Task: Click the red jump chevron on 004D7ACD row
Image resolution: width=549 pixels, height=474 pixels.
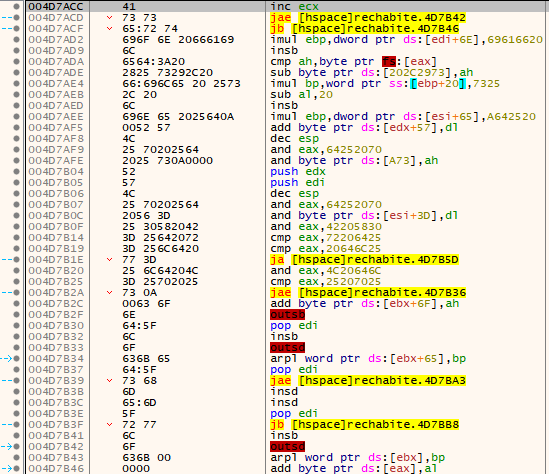Action: click(x=110, y=18)
